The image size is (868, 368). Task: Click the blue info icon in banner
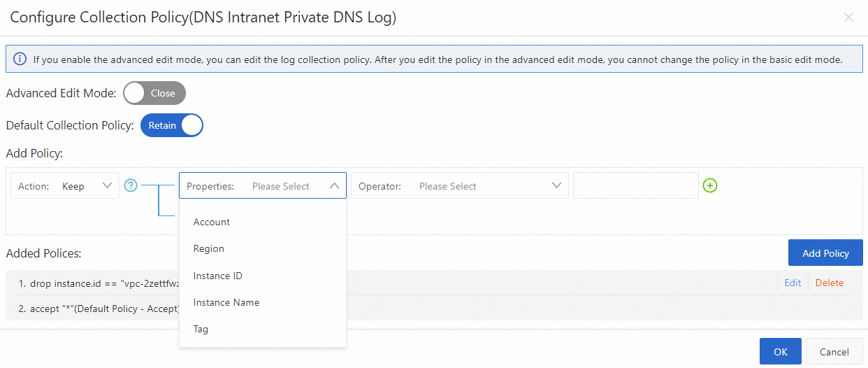click(20, 59)
